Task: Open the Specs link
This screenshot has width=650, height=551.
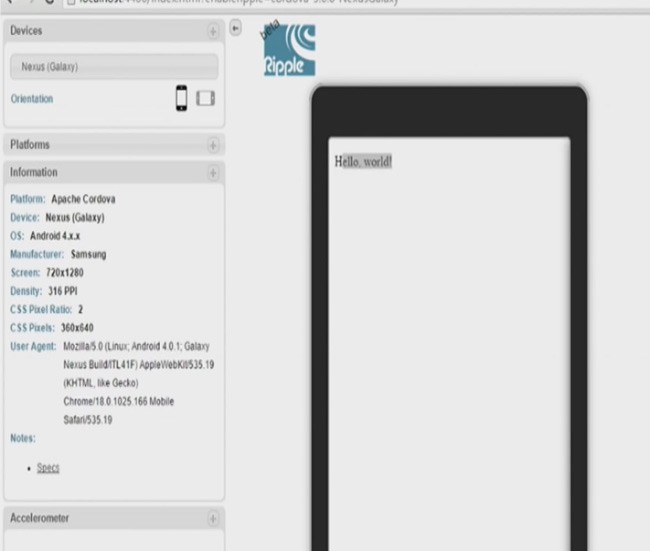Action: pos(48,468)
